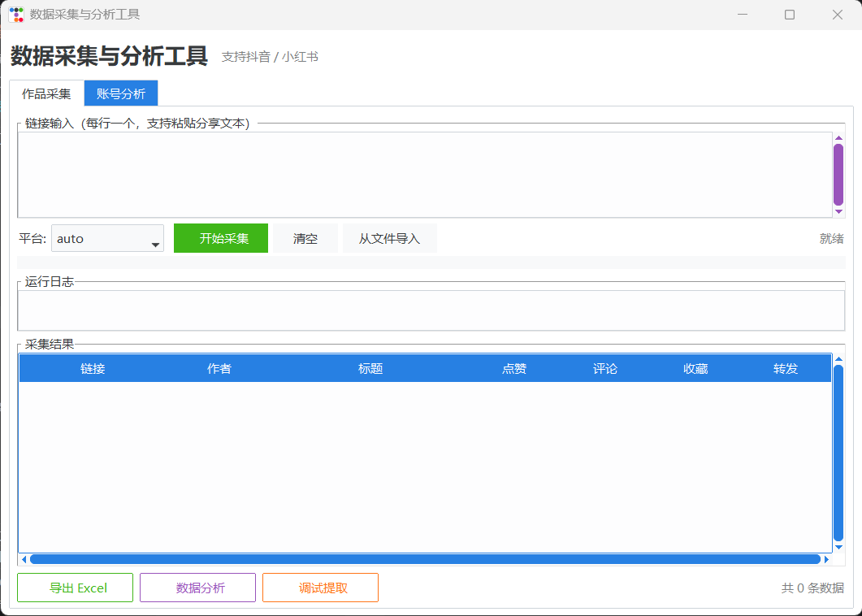Image resolution: width=862 pixels, height=616 pixels.
Task: Click the results table scroll left arrow
Action: pos(24,559)
